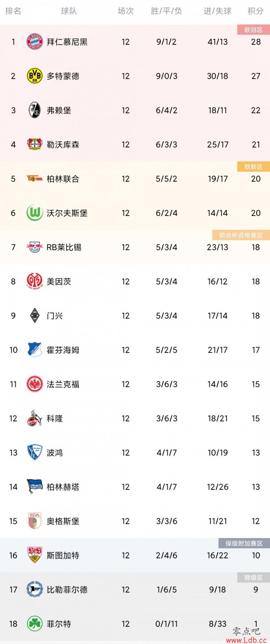Open the SC Freiburg crest icon

coord(35,110)
